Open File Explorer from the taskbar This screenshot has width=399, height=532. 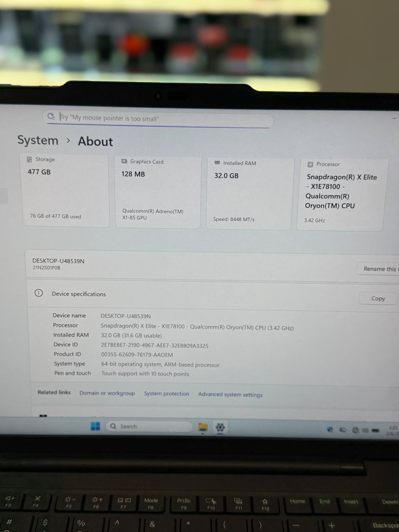(203, 427)
